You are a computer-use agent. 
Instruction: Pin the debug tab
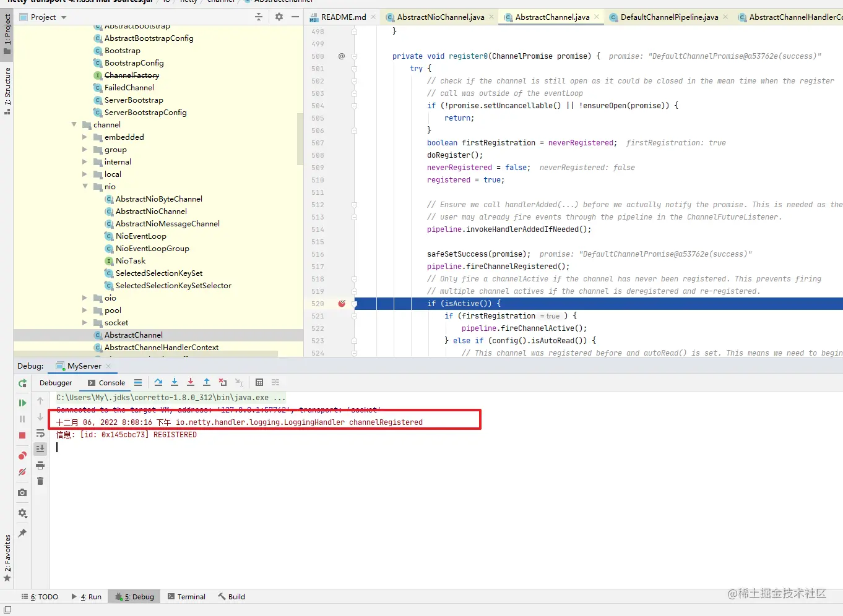pos(22,533)
